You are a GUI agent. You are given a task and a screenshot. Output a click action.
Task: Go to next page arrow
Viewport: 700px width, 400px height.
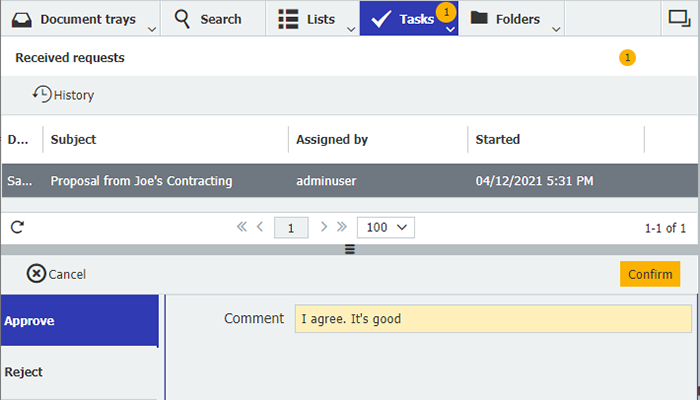[323, 227]
